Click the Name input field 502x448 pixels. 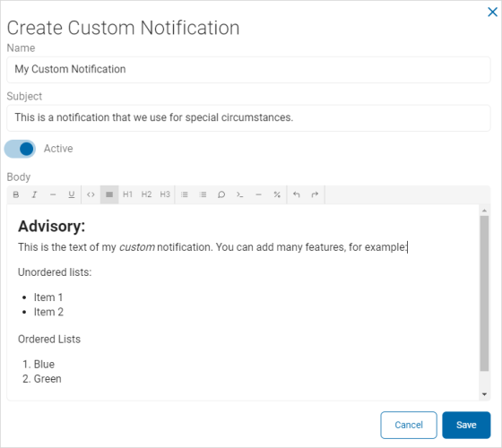tap(248, 70)
